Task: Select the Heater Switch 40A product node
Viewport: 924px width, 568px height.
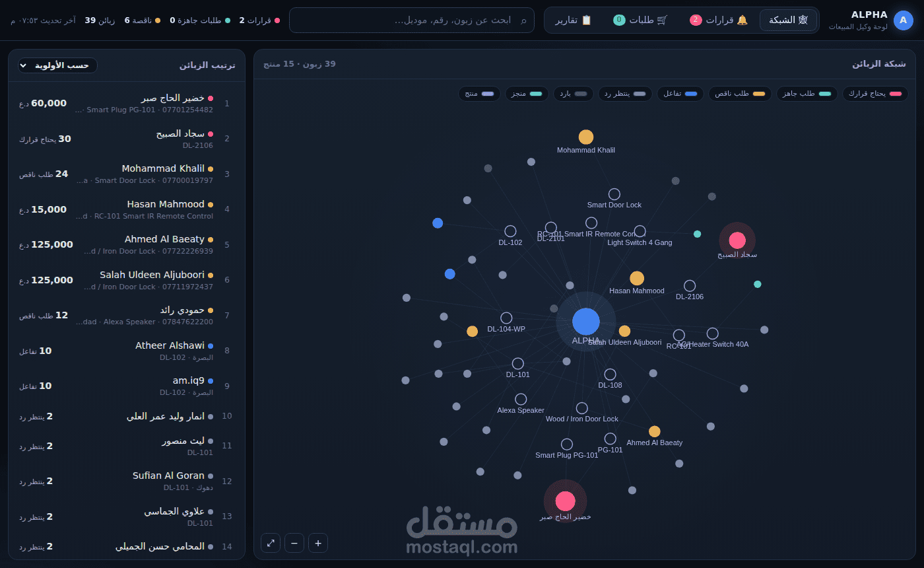Action: click(712, 334)
